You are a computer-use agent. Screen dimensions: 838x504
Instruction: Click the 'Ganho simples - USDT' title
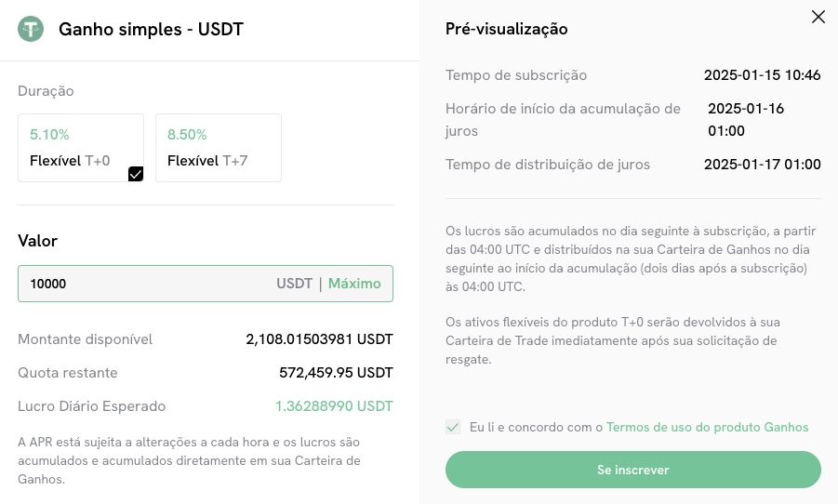(151, 29)
